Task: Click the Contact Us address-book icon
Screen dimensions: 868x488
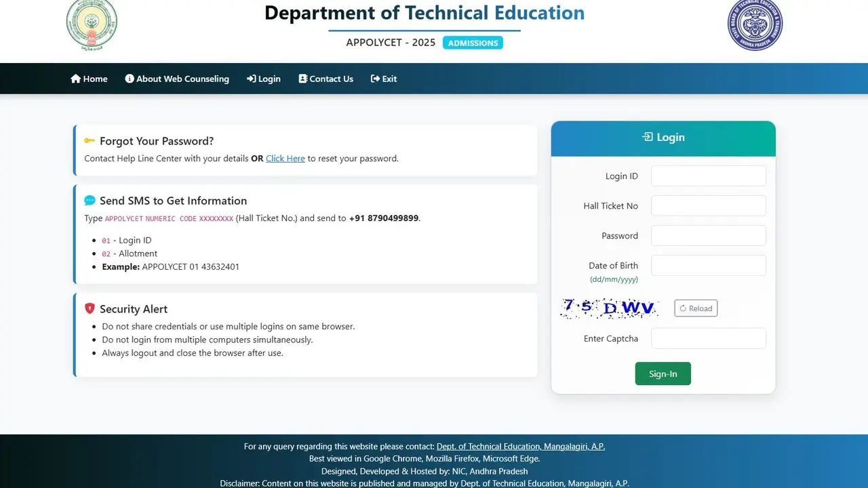Action: 302,79
